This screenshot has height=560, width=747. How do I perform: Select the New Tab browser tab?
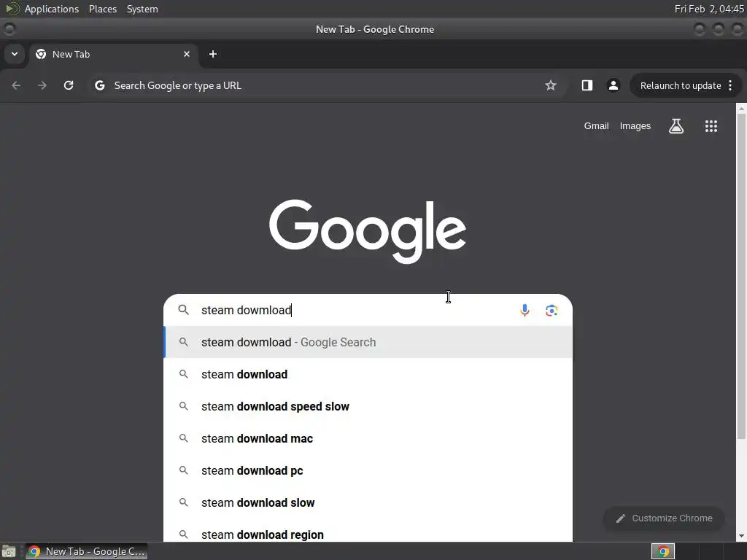click(113, 54)
